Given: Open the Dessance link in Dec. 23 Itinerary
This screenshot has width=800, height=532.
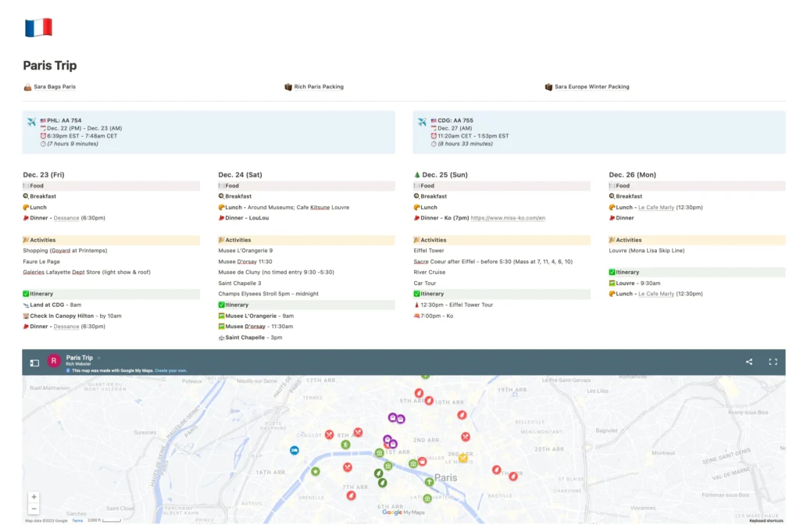Looking at the screenshot, I should tap(66, 327).
